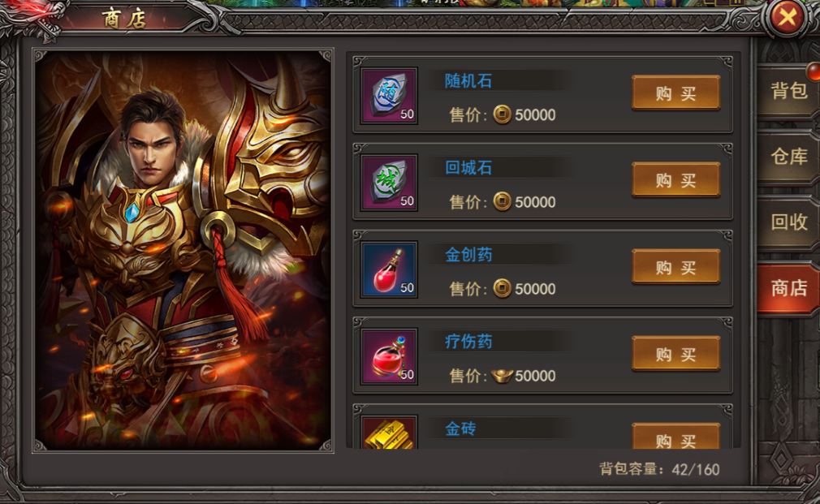Click the 金砖 gold brick icon

pos(389,433)
